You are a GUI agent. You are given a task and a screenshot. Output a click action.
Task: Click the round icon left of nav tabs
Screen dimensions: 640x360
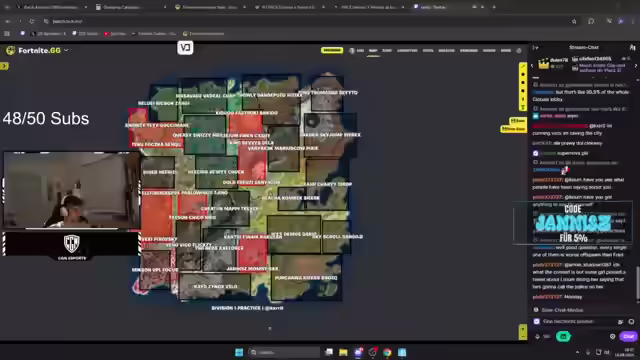coord(351,51)
